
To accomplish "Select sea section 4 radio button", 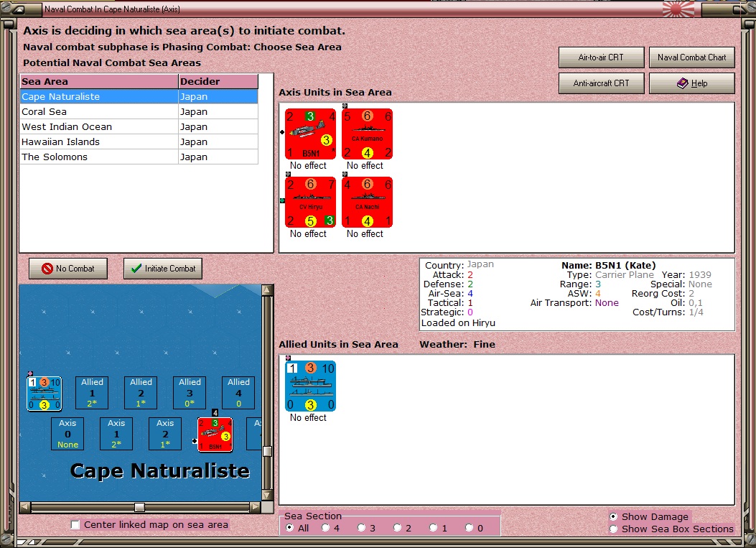I will tap(325, 528).
